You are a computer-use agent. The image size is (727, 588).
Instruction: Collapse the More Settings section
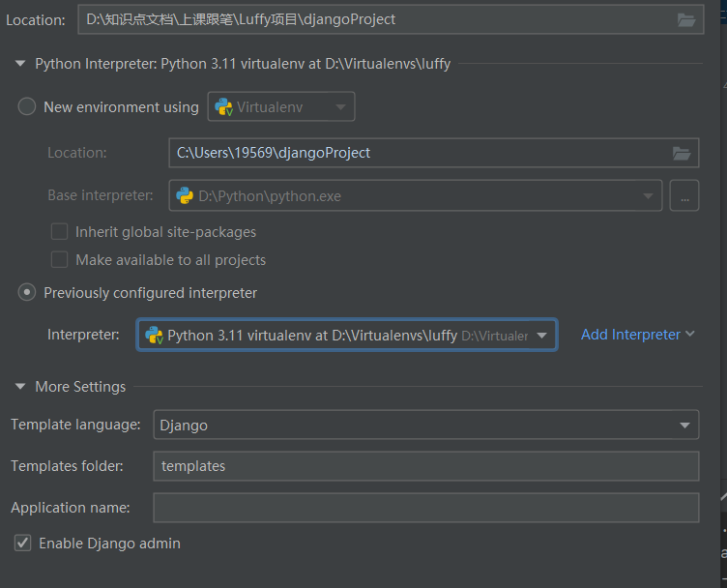(x=20, y=387)
